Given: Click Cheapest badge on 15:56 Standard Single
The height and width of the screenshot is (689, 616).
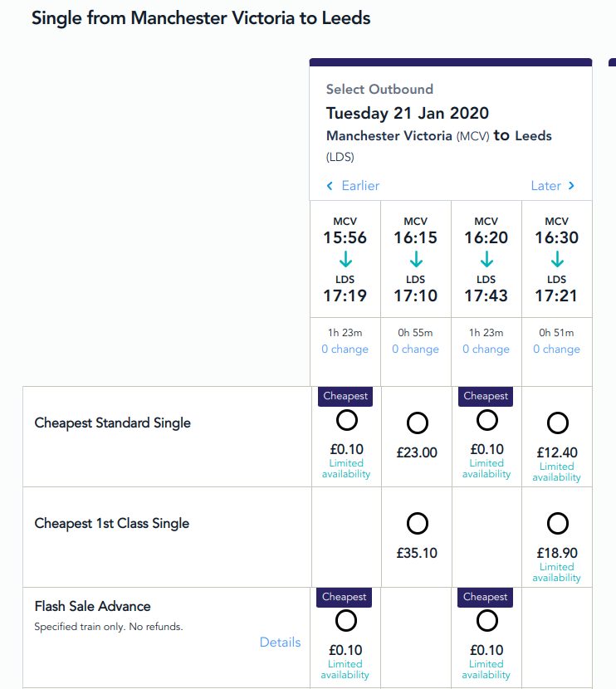Looking at the screenshot, I should 345,397.
